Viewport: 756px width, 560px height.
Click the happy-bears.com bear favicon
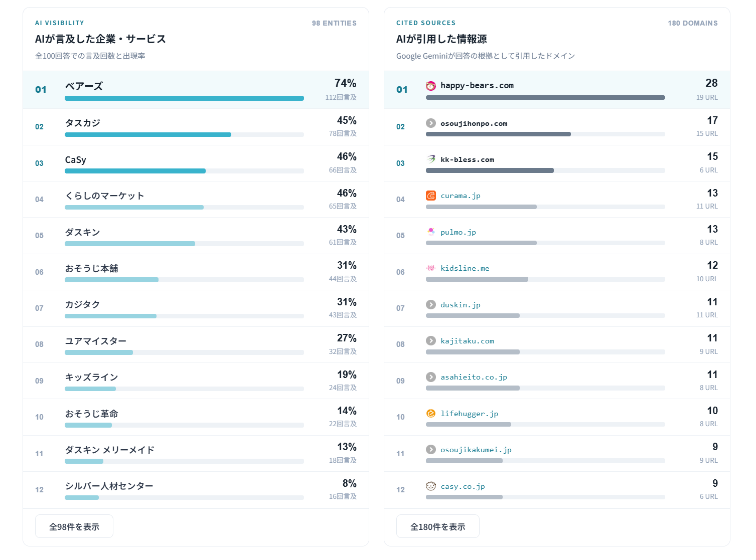(430, 86)
